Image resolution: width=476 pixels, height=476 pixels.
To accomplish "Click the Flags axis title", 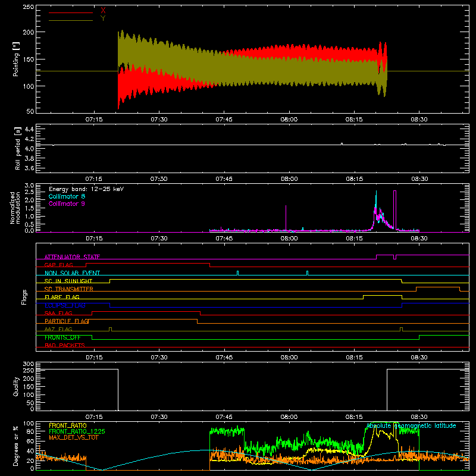I will 24,297.
